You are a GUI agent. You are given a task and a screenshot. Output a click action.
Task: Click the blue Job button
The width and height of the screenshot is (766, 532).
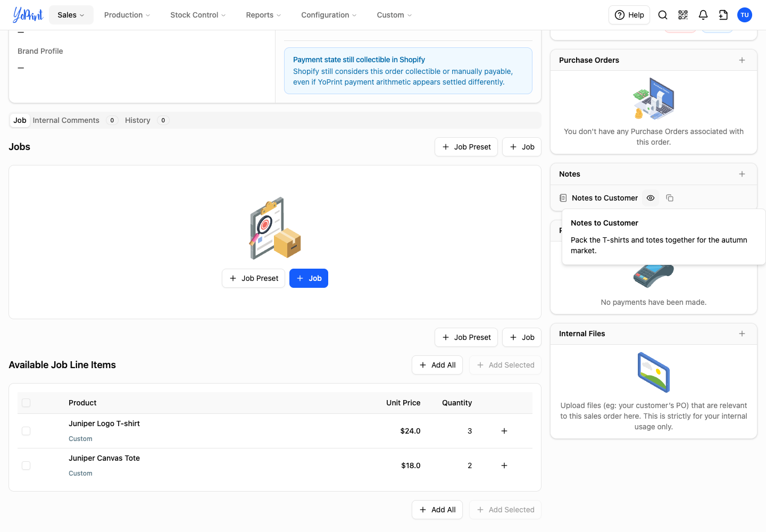[309, 278]
